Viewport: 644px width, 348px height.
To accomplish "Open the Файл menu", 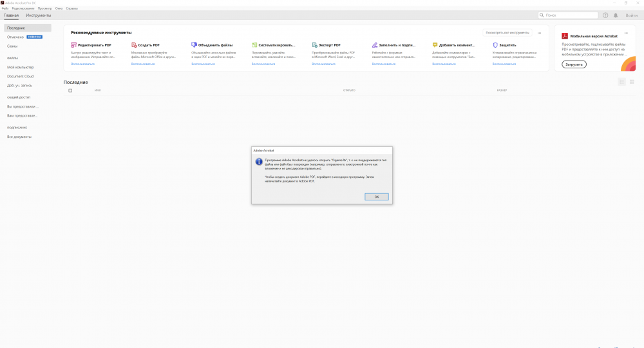I will [5, 8].
